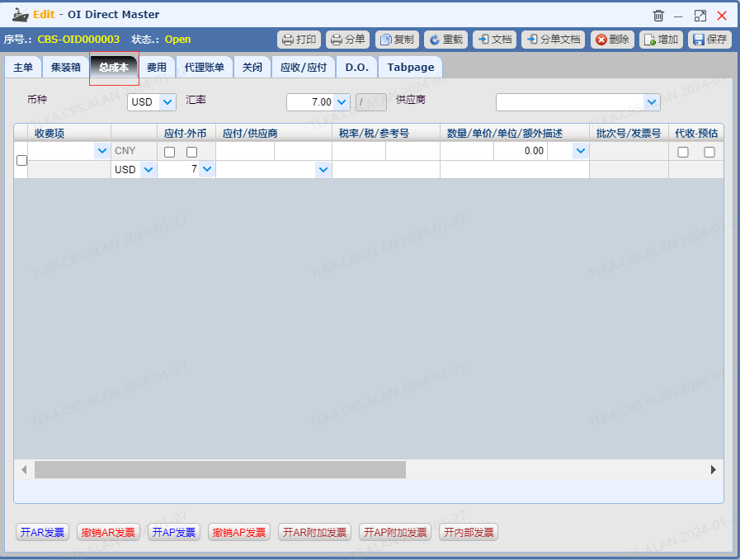Click the 应付/供应商 column header
740x560 pixels.
274,133
